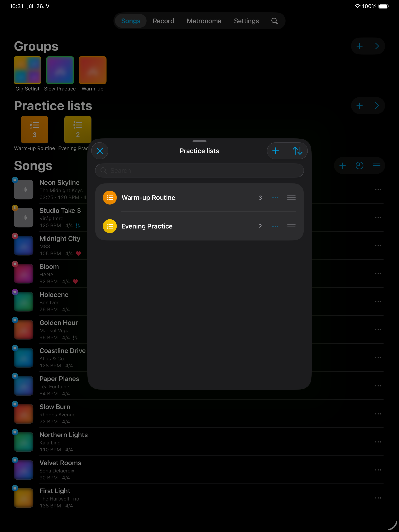Expand the Groups section chevron
The height and width of the screenshot is (532, 399).
[x=377, y=46]
